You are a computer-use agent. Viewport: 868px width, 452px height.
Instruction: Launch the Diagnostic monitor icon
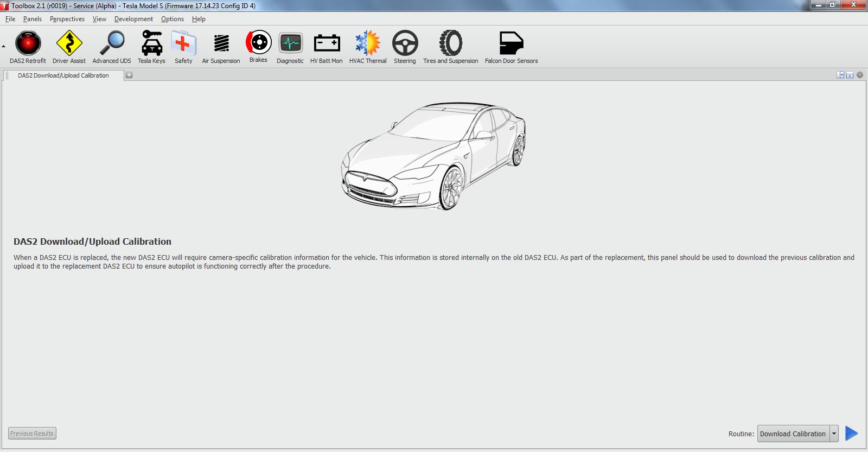(x=290, y=43)
